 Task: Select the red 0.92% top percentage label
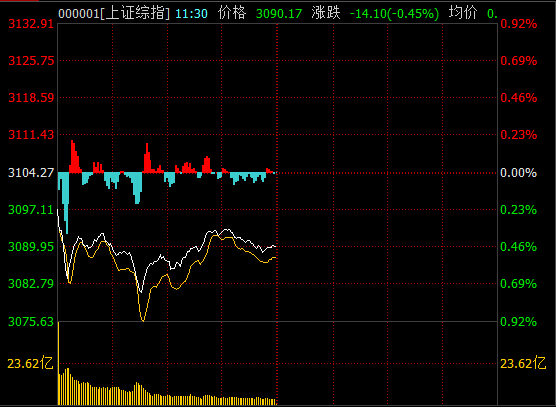518,24
